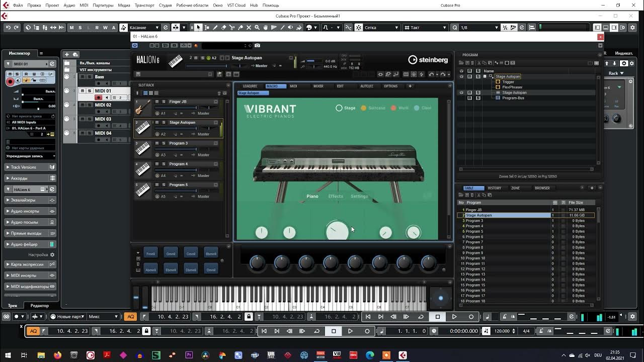The width and height of the screenshot is (644, 362).
Task: Select the Split scissors tool
Action: 232,28
